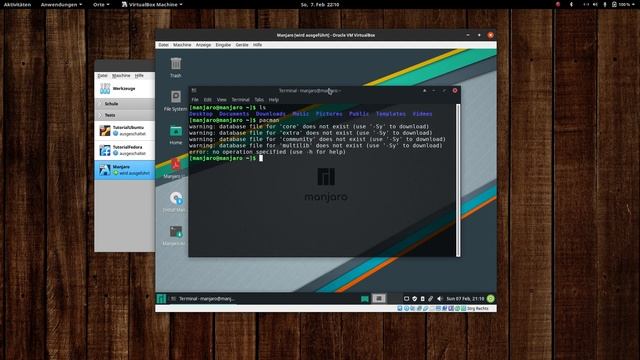Open the Trash icon on Manjaro desktop
The image size is (640, 360).
176,64
